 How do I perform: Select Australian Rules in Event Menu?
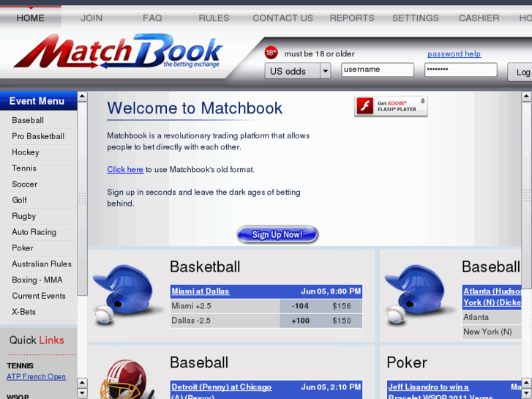tap(42, 264)
